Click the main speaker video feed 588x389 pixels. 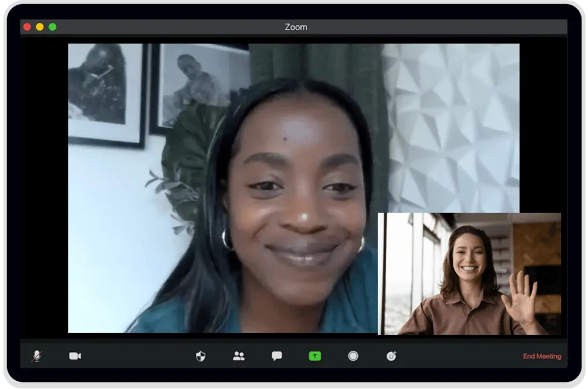coord(293,188)
